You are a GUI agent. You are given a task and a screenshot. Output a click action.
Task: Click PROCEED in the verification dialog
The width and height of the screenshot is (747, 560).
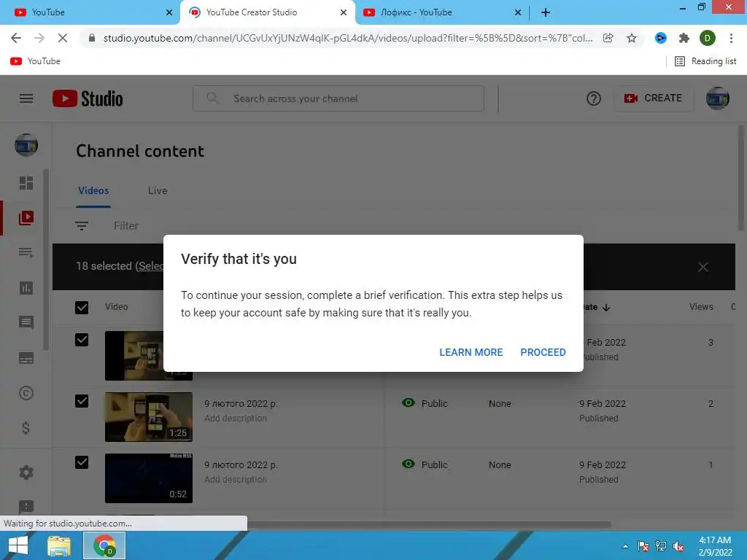(543, 352)
